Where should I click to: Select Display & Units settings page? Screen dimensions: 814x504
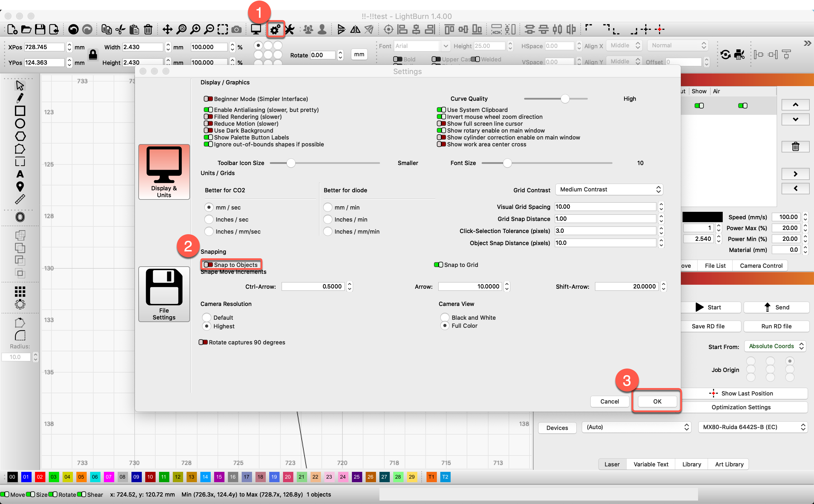[164, 172]
